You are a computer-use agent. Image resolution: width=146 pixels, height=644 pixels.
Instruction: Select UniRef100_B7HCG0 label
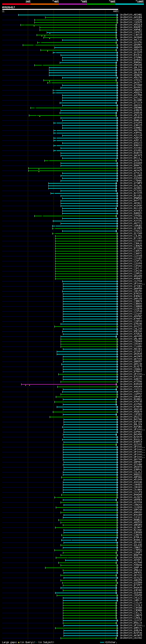pos(131,294)
